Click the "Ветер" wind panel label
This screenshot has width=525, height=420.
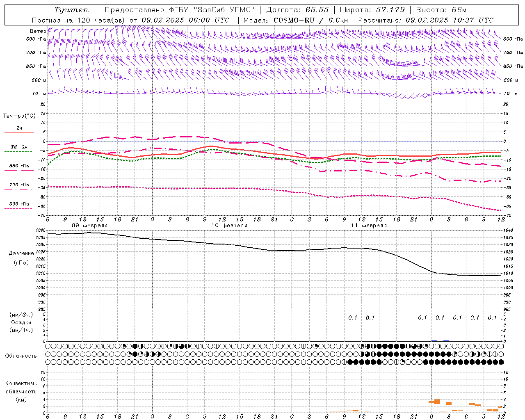pos(38,31)
